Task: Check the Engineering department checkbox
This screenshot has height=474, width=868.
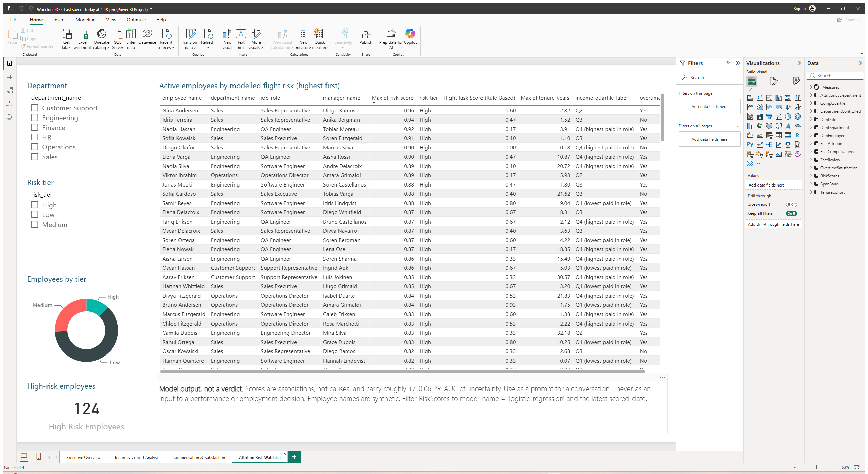Action: [35, 117]
